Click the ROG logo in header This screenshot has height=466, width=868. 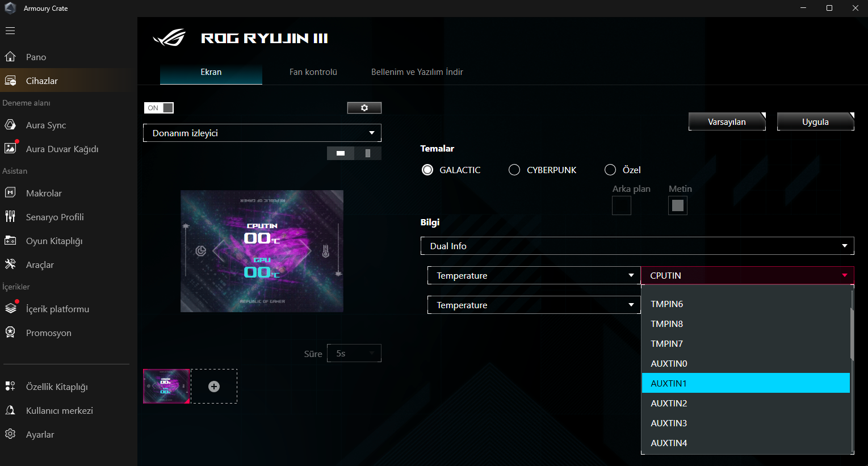click(169, 38)
